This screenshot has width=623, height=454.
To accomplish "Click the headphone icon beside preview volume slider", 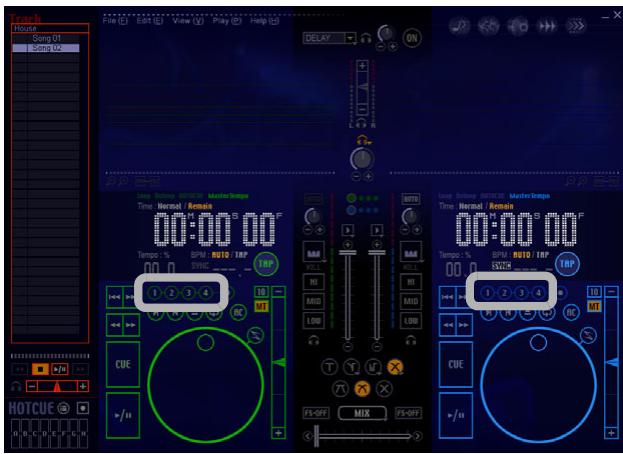I will click(16, 386).
